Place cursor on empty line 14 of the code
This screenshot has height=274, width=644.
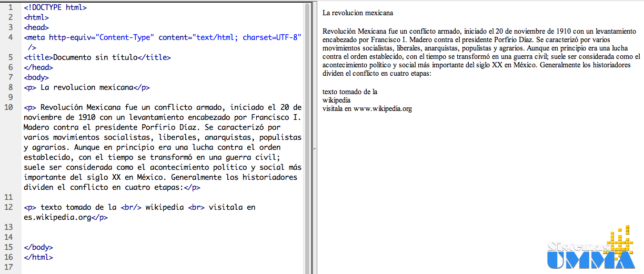(x=105, y=237)
